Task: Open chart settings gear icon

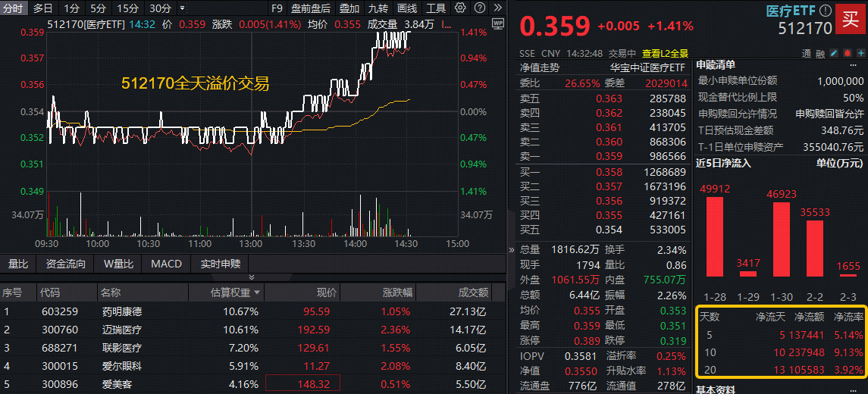Action: click(x=460, y=8)
